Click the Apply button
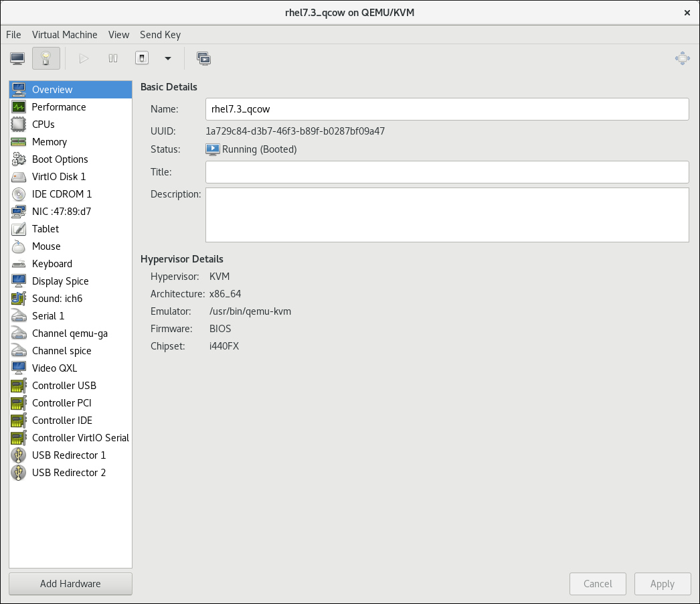This screenshot has width=700, height=604. point(663,584)
